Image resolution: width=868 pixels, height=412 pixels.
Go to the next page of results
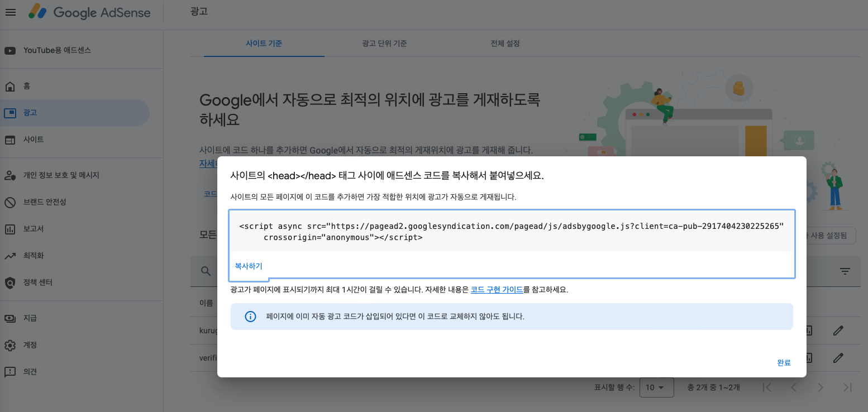coord(821,387)
